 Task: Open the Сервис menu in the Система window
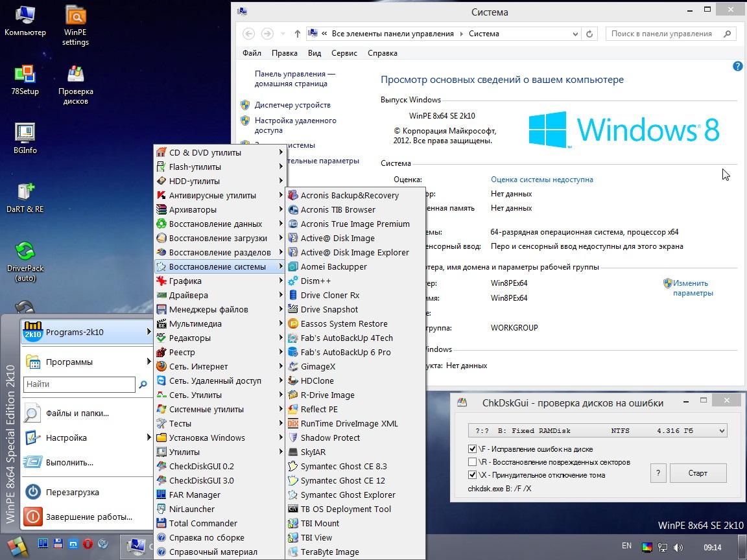[x=344, y=53]
